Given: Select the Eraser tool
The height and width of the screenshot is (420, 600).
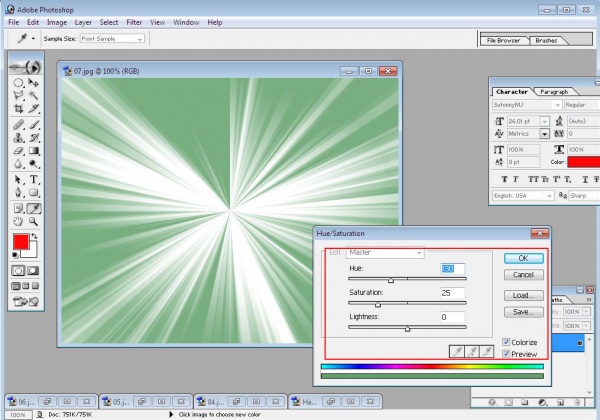Looking at the screenshot, I should point(18,150).
